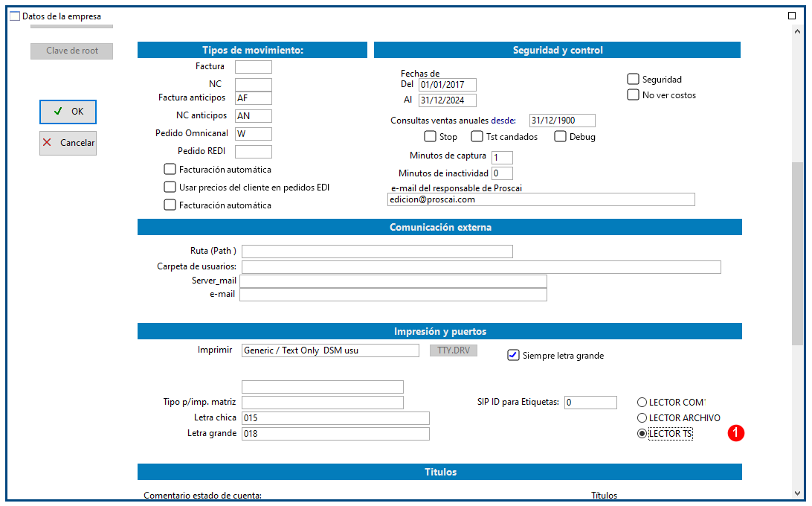
Task: Click the Ruta (Path) input field
Action: [x=377, y=252]
